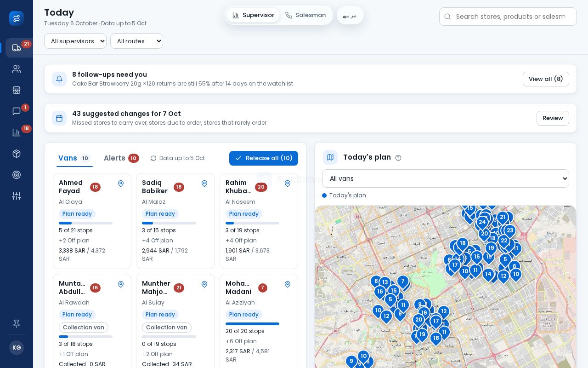The height and width of the screenshot is (368, 588).
Task: Open the targets sidebar icon
Action: [x=17, y=175]
